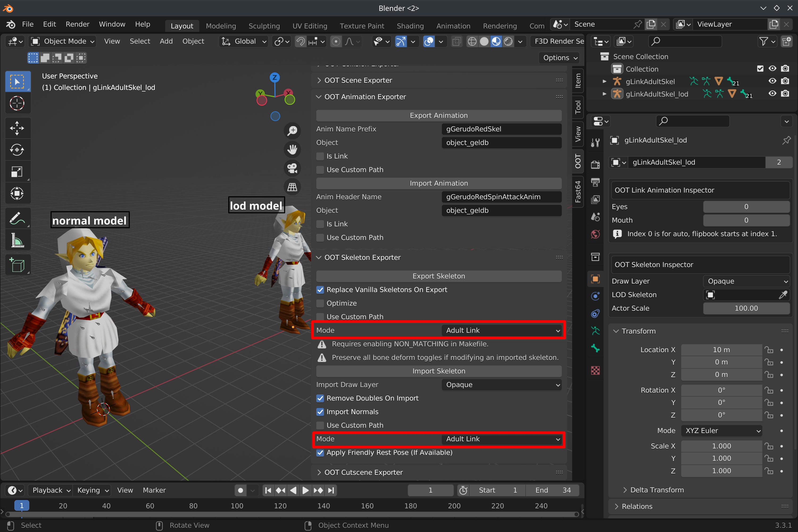The image size is (798, 532).
Task: Click the Add Cube tool icon
Action: point(17,265)
